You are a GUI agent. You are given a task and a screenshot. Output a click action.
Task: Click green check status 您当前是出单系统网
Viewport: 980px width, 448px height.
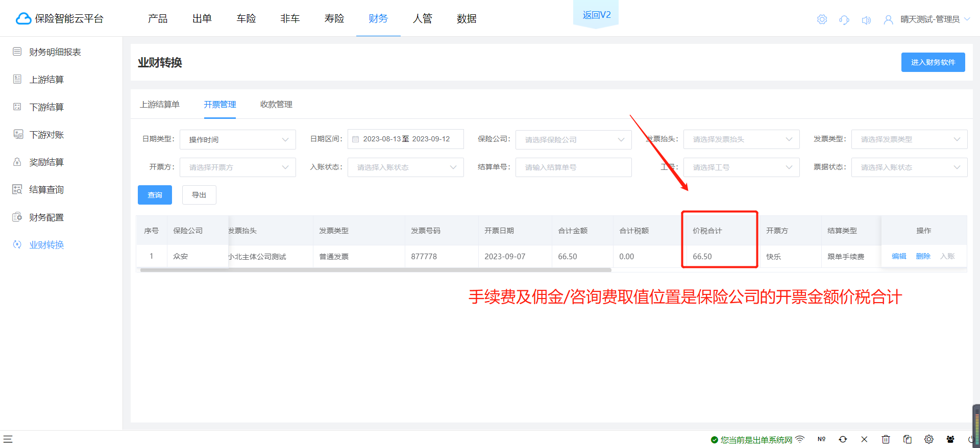coord(751,439)
